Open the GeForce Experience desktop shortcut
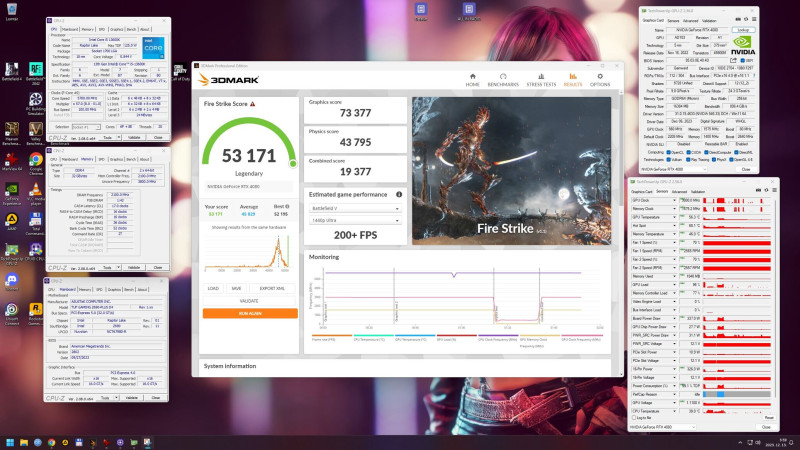The height and width of the screenshot is (450, 800). point(11,194)
